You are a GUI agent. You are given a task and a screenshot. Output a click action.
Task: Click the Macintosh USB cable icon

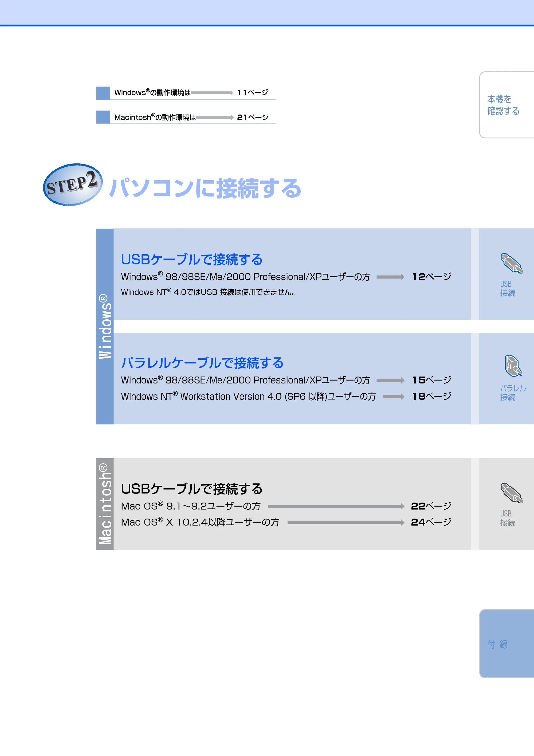[511, 493]
